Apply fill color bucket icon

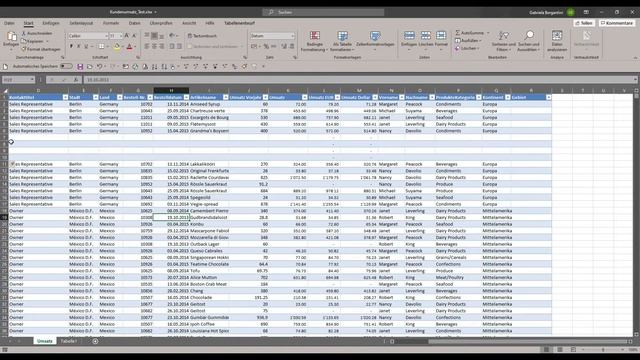click(x=117, y=47)
